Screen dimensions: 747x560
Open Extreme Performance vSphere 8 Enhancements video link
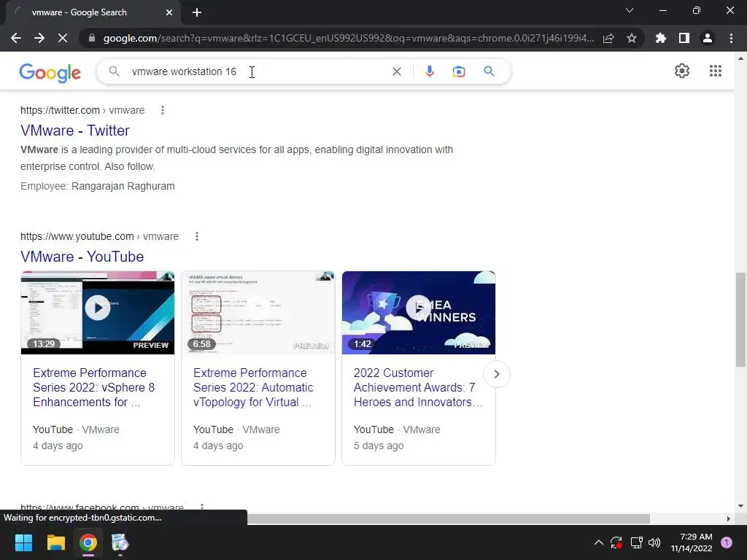(94, 388)
